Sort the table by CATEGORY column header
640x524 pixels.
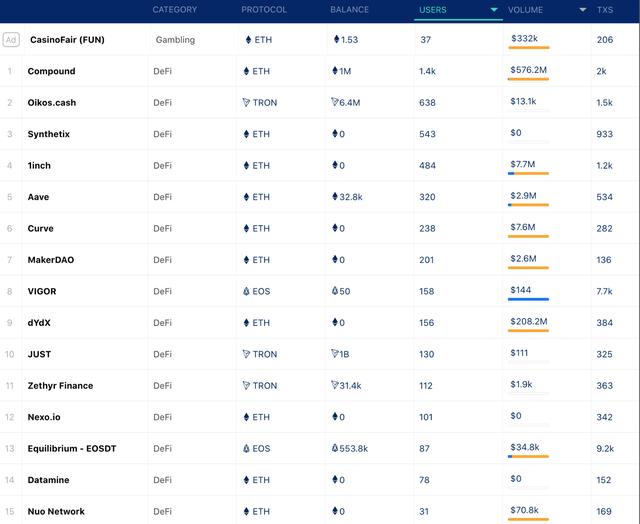point(174,10)
